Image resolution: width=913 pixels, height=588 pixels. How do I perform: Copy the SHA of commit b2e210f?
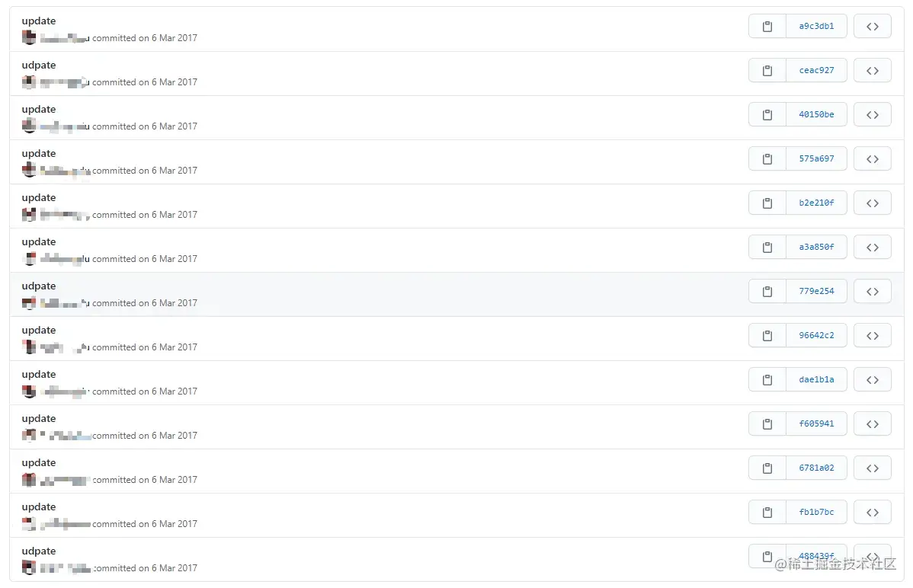point(766,203)
